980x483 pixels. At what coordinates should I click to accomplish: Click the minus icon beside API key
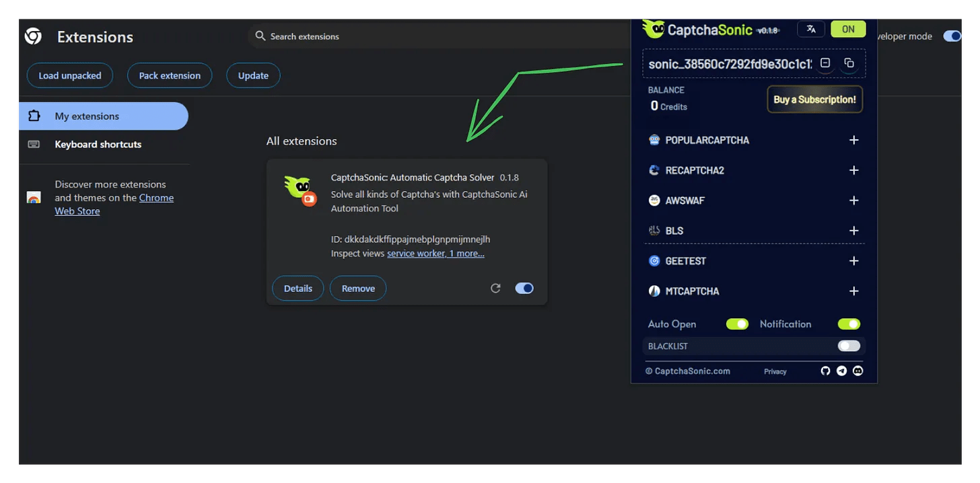pos(825,63)
